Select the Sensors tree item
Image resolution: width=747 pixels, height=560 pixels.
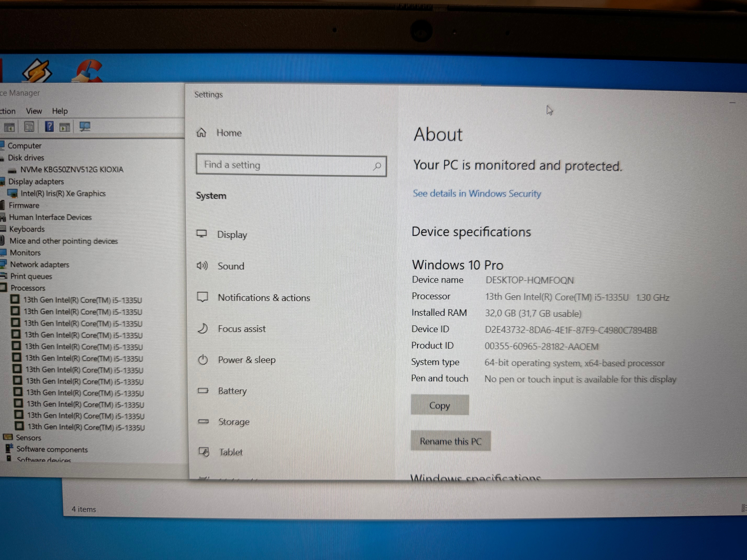[28, 438]
